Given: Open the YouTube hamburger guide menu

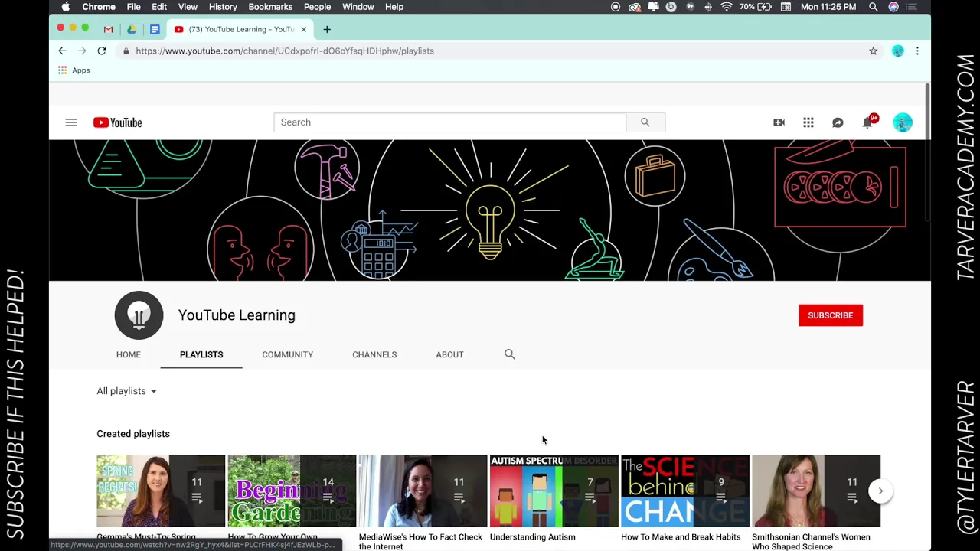Looking at the screenshot, I should point(70,122).
